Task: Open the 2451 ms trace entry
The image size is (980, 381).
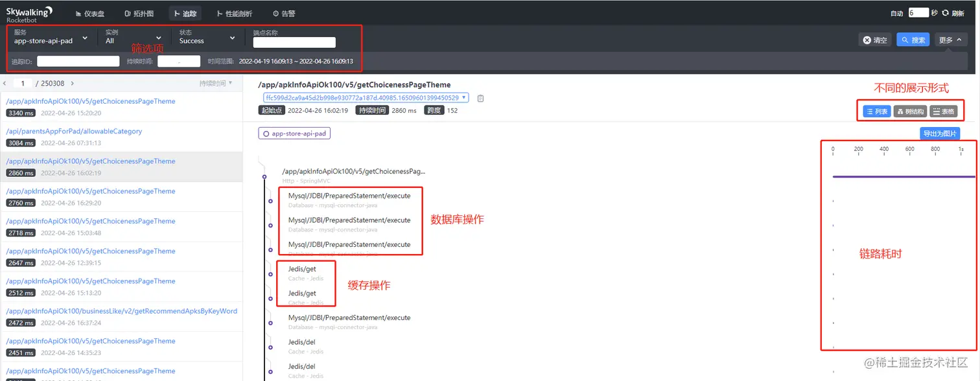Action: point(121,347)
